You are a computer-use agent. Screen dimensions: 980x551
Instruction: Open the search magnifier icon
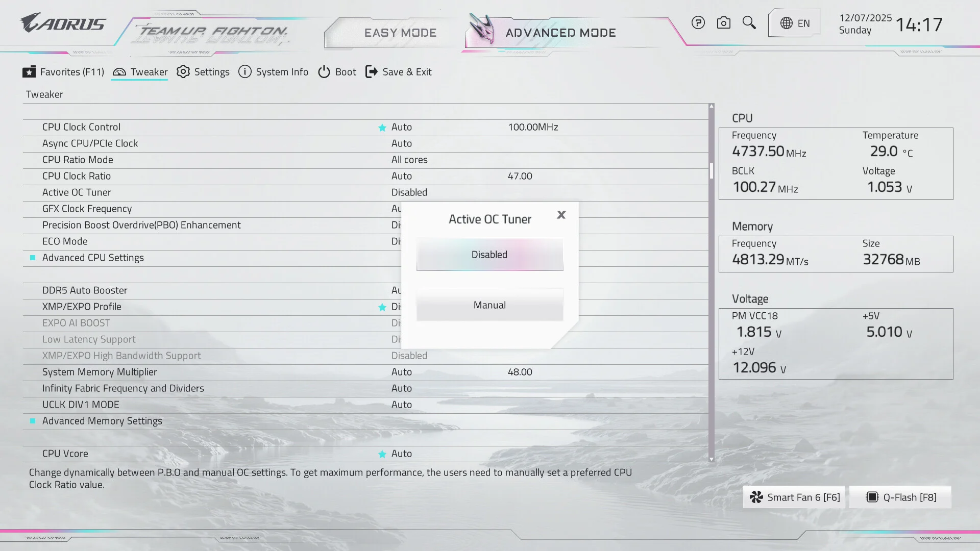[749, 23]
